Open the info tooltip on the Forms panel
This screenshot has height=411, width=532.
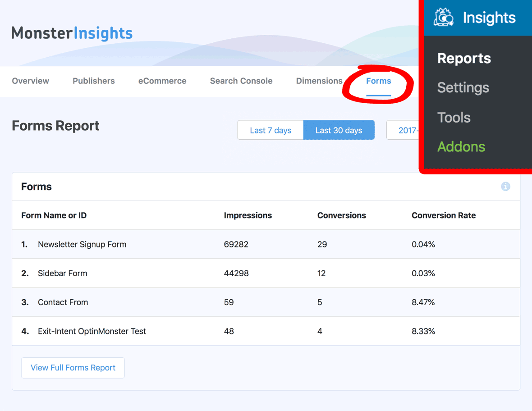(505, 187)
